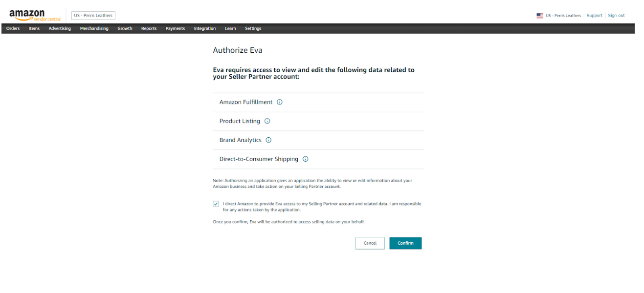This screenshot has width=644, height=293.
Task: Click the Product Listing info icon
Action: click(x=267, y=121)
